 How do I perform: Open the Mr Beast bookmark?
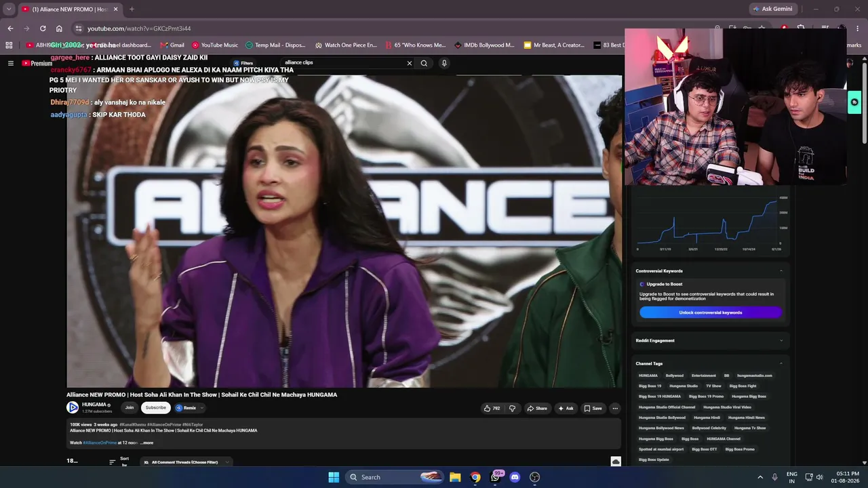click(x=554, y=45)
